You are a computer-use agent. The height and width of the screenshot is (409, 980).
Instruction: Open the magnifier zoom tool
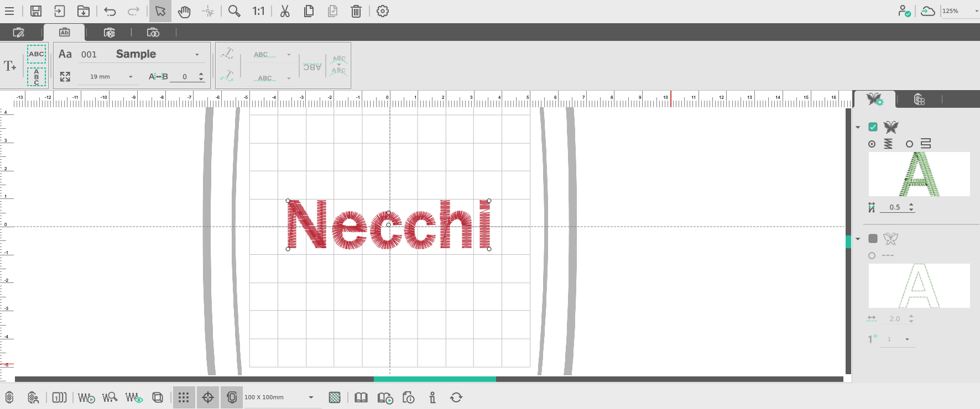point(234,11)
